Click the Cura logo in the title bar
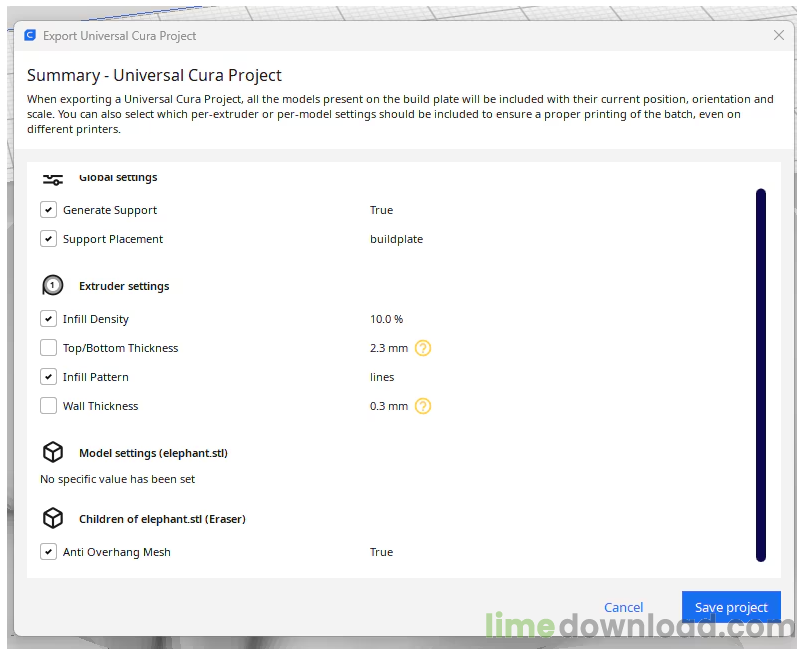Image resolution: width=803 pixels, height=657 pixels. [x=30, y=35]
